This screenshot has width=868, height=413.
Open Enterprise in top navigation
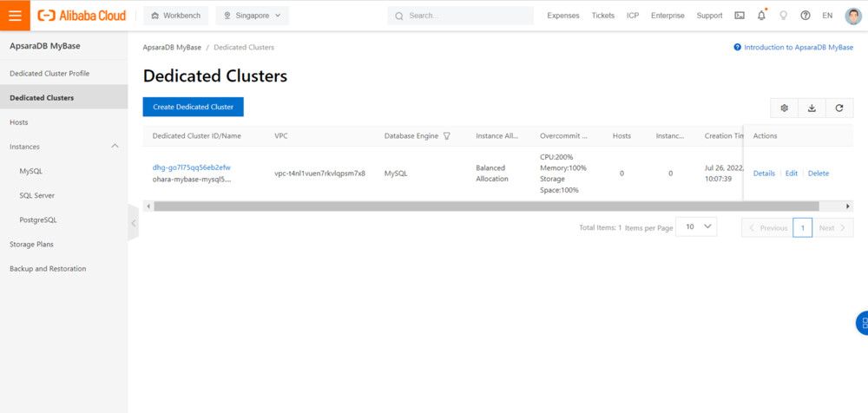click(x=667, y=16)
